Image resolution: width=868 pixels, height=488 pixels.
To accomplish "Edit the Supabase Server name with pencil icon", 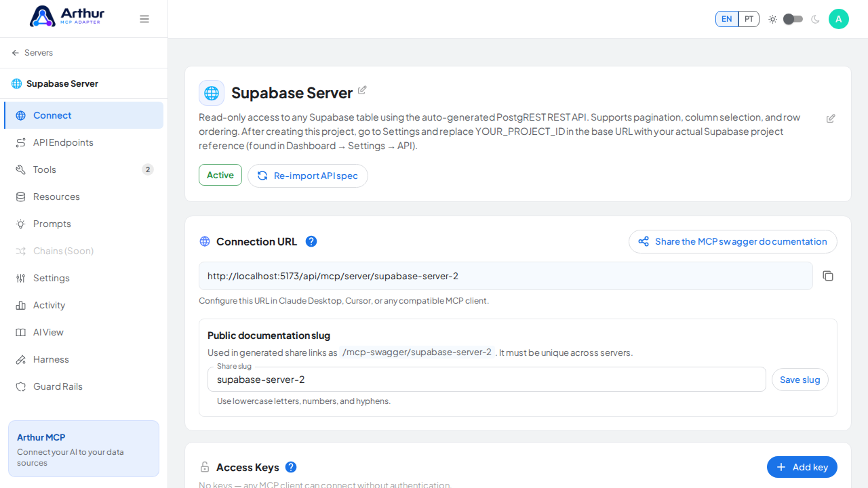I will (362, 90).
